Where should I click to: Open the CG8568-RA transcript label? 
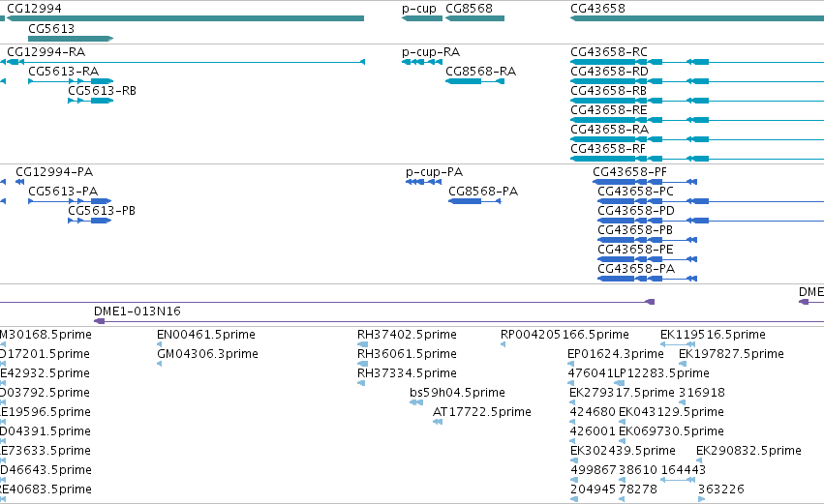point(480,72)
